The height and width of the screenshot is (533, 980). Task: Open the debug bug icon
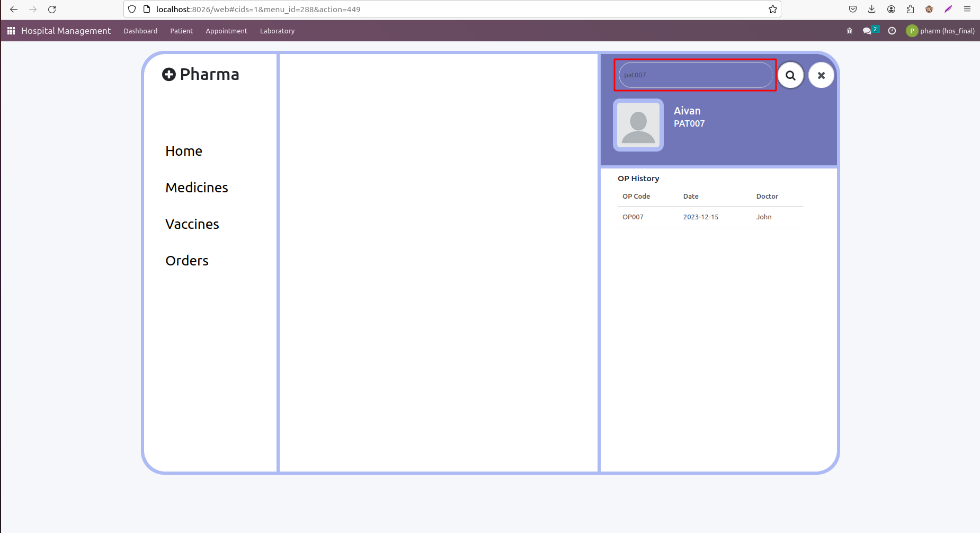click(x=849, y=31)
